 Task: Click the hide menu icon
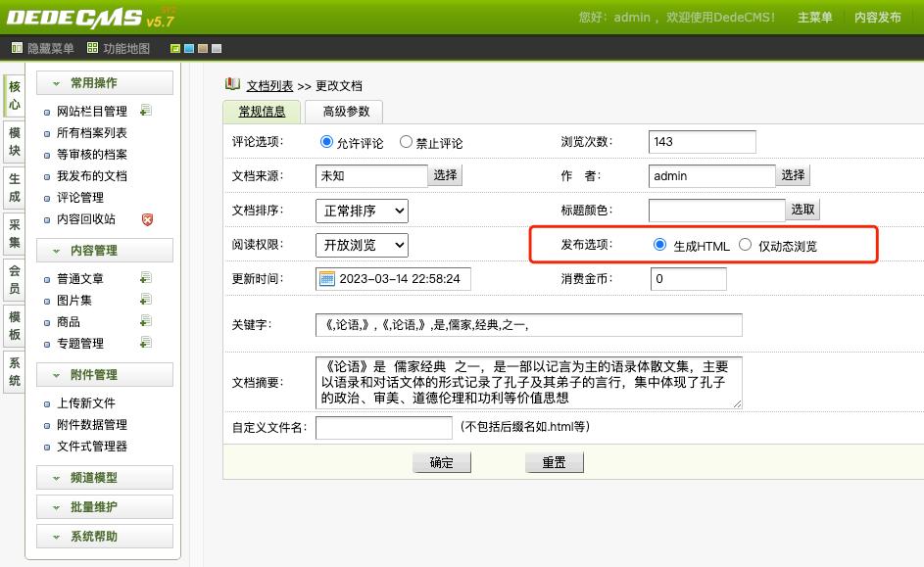pyautogui.click(x=17, y=48)
